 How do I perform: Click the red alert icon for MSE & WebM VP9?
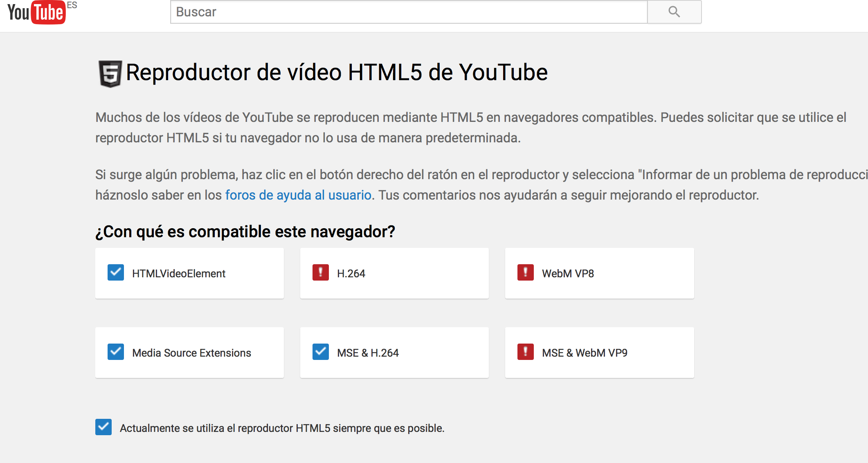[525, 352]
